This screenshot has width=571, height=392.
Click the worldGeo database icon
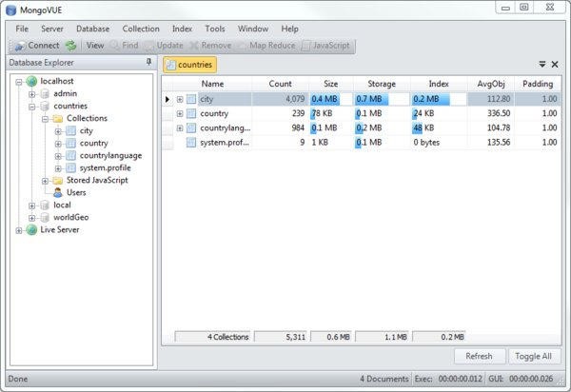tap(45, 218)
